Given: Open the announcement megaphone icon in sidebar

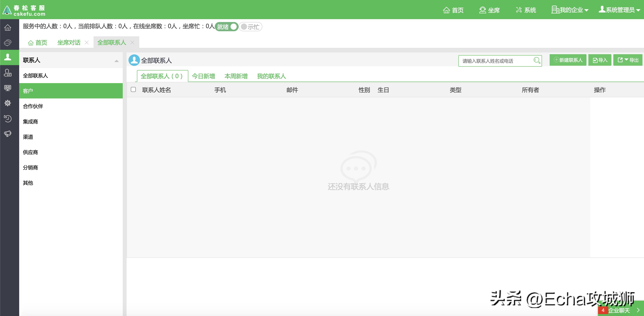Looking at the screenshot, I should click(x=8, y=134).
